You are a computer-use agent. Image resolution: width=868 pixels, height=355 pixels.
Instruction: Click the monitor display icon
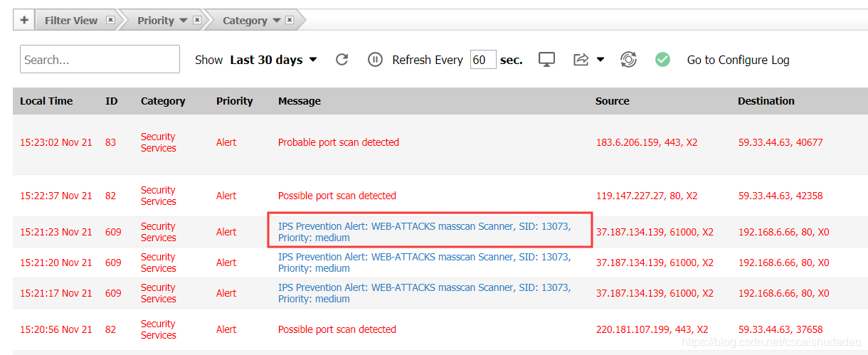[546, 59]
